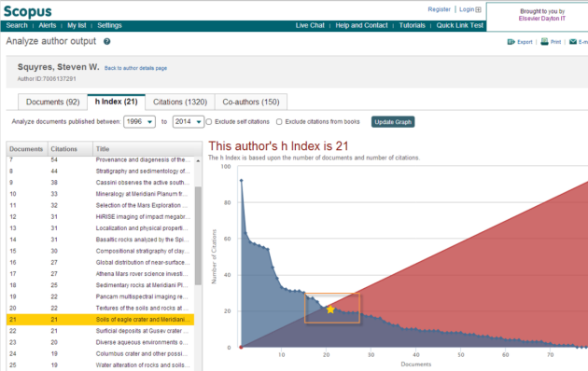588x371 pixels.
Task: Select row Diverse aqueous environments
Action: 101,342
